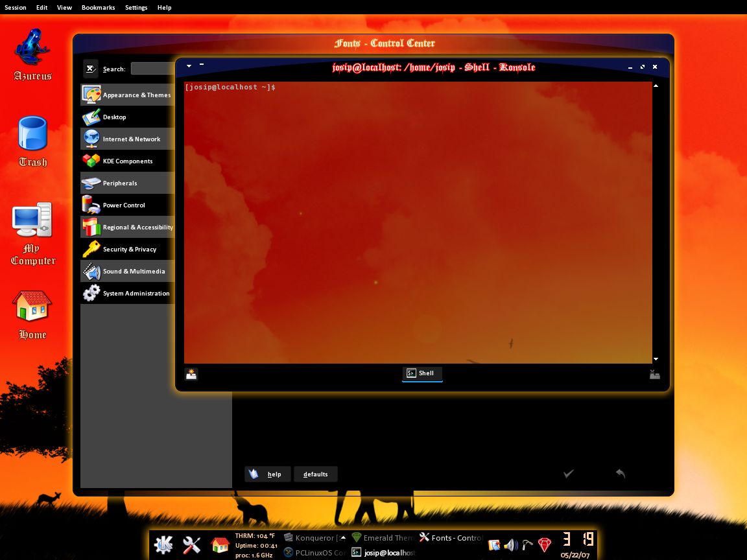Switch to josip@localhost taskbar entry
The width and height of the screenshot is (747, 560).
click(383, 552)
